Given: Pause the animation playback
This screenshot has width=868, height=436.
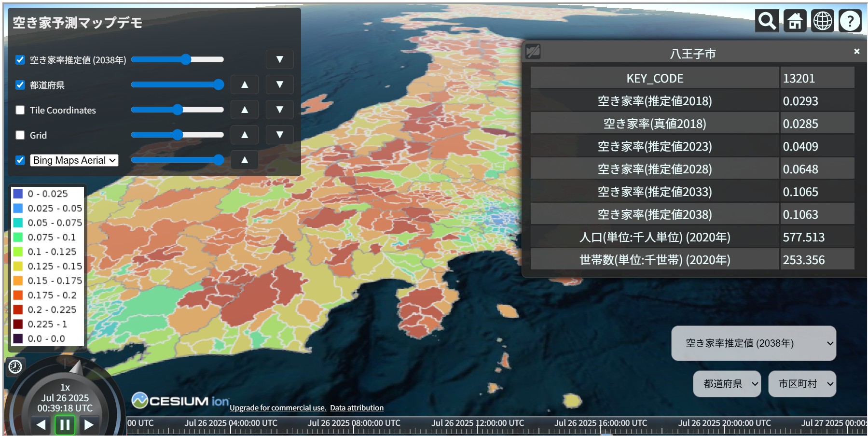Looking at the screenshot, I should click(65, 425).
